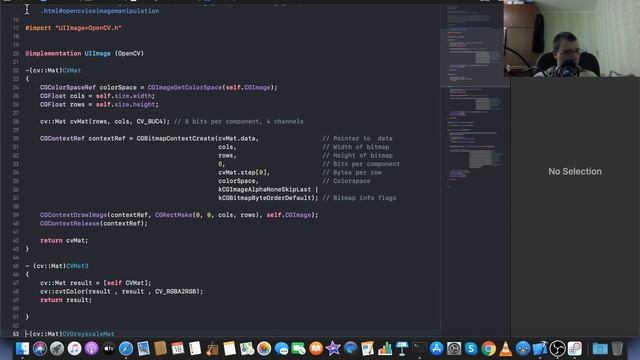Open Terminal from the dock

point(419,349)
